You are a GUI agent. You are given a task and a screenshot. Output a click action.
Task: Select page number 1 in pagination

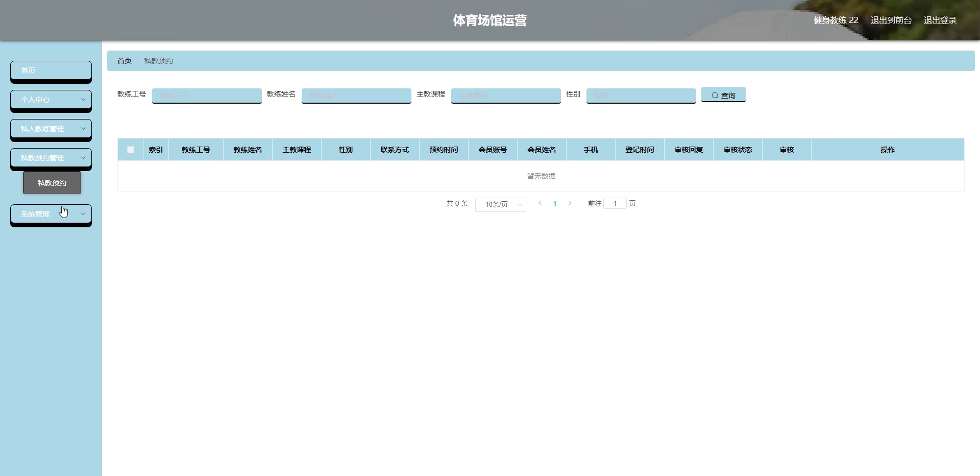(555, 203)
